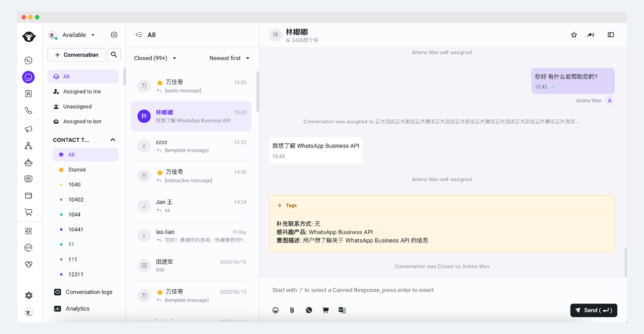Screen dimensions: 644x334
Task: Star the current conversation
Action: [x=574, y=35]
